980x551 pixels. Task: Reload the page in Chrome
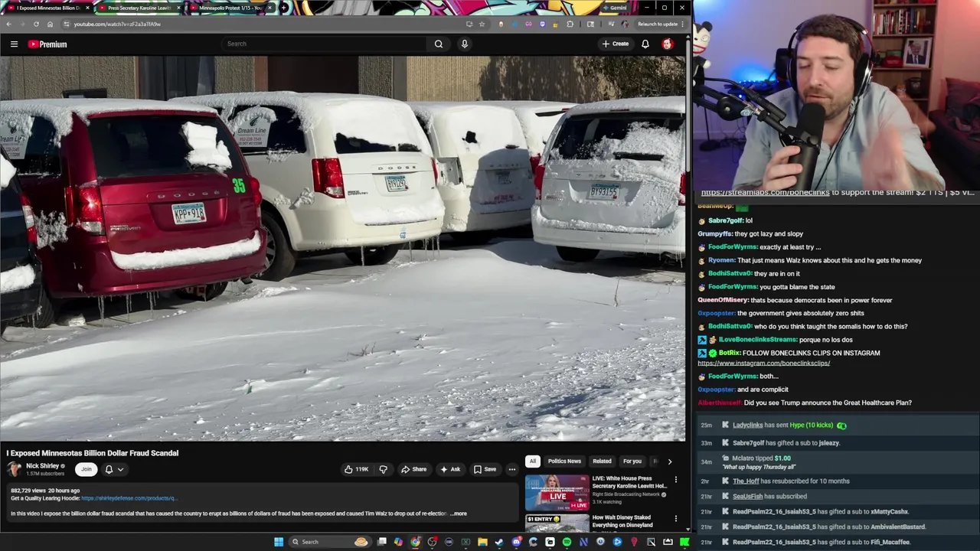click(x=36, y=24)
